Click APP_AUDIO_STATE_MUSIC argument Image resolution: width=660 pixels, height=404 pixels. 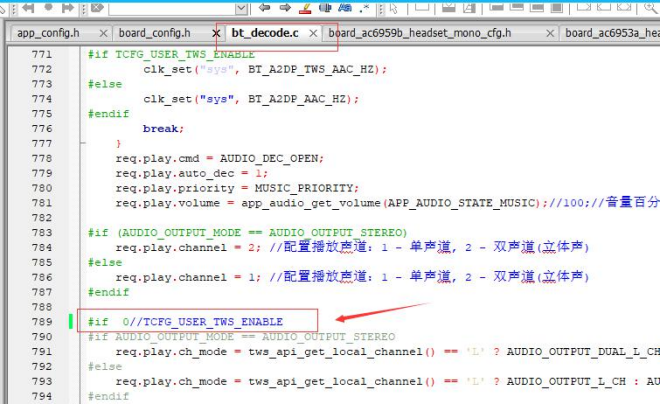click(461, 203)
